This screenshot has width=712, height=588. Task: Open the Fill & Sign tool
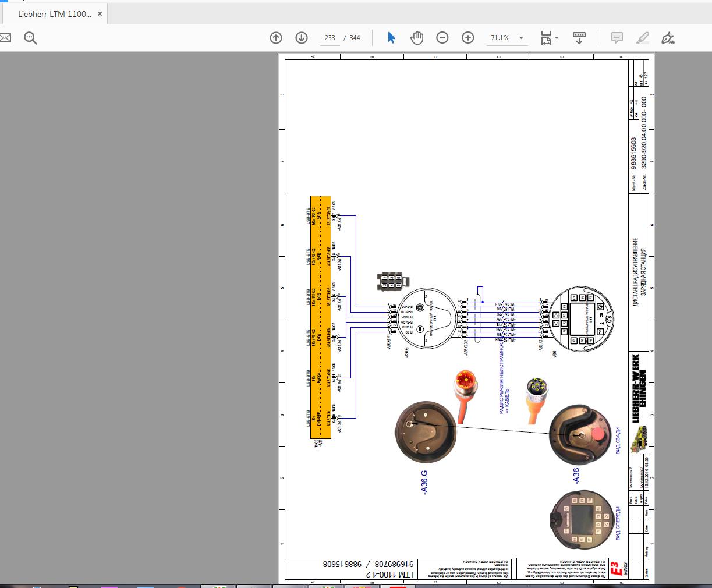[x=668, y=37]
